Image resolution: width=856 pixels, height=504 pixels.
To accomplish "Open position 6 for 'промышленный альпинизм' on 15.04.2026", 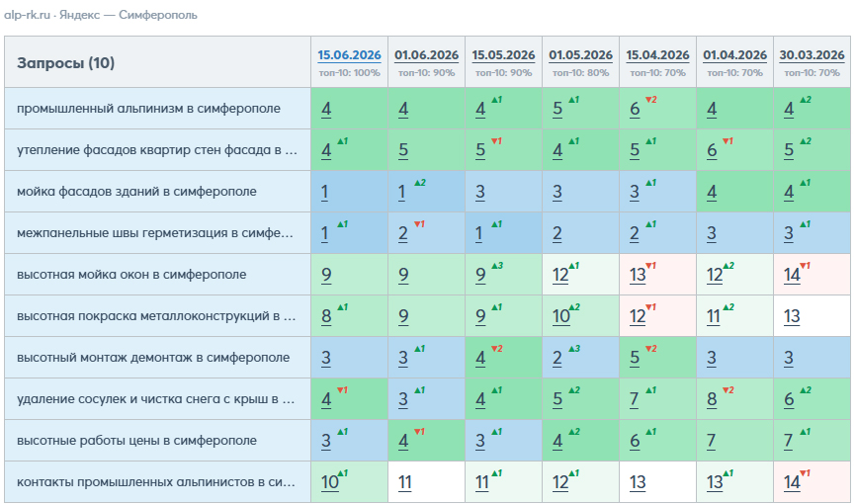I will pos(635,109).
